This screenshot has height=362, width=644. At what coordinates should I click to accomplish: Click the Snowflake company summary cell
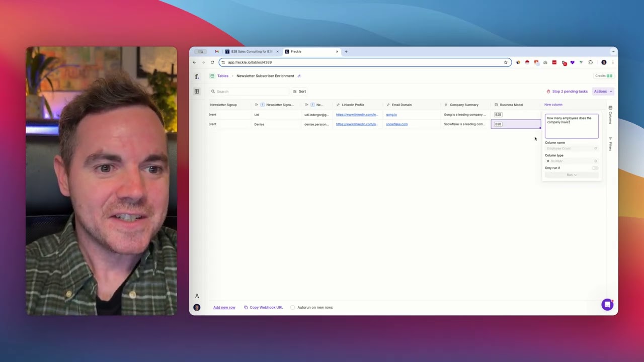click(x=465, y=124)
